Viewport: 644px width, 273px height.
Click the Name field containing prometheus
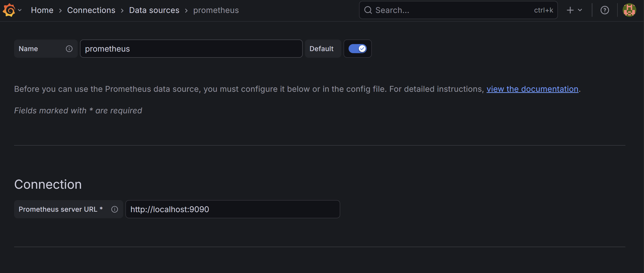click(x=191, y=49)
